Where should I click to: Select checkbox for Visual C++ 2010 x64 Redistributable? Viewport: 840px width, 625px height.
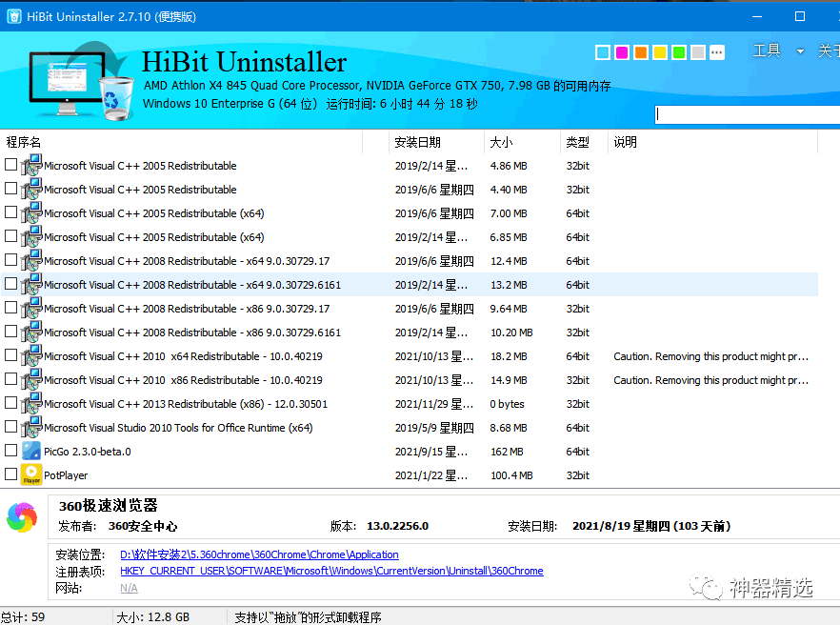pyautogui.click(x=11, y=355)
